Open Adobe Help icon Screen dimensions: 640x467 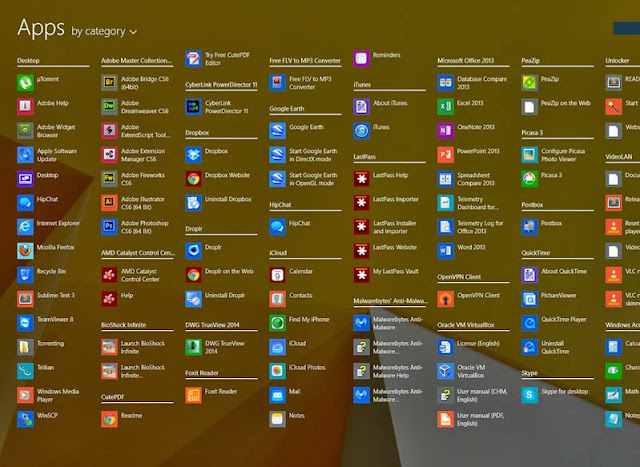point(25,107)
